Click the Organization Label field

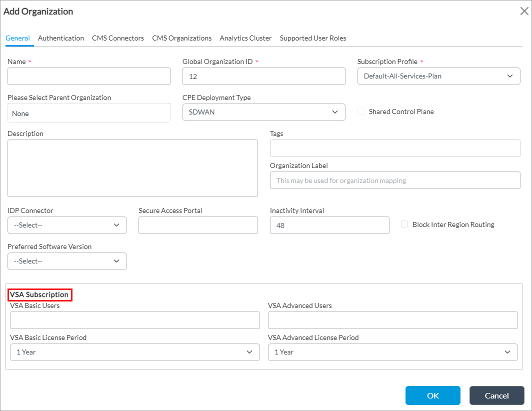tap(395, 180)
